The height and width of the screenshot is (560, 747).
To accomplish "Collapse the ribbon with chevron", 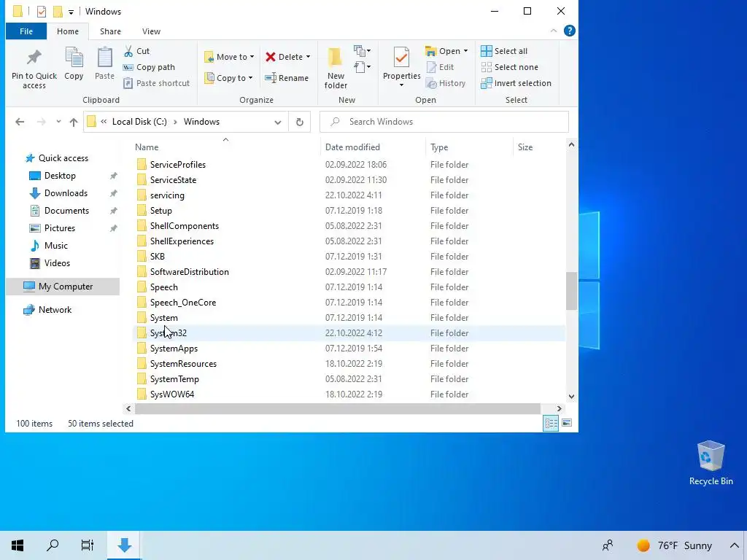I will (x=554, y=31).
